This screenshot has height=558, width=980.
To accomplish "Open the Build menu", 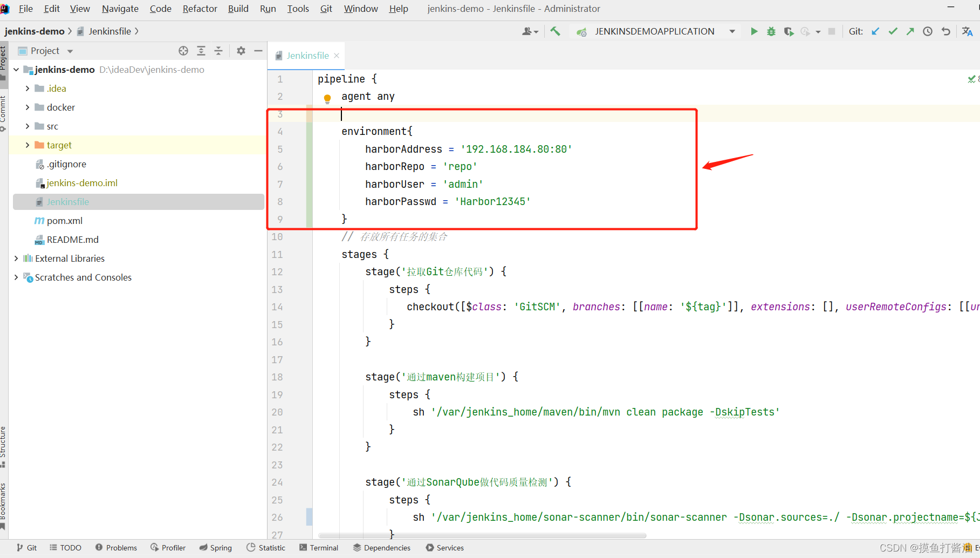I will [x=238, y=9].
